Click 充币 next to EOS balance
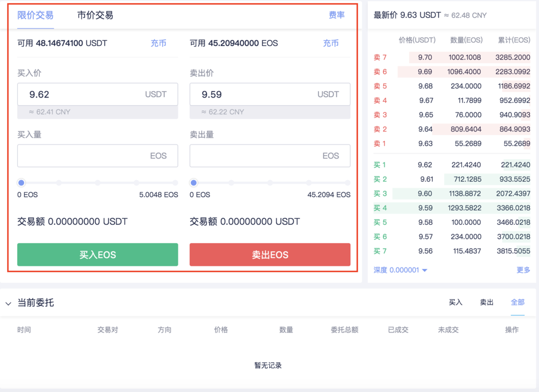 point(331,43)
